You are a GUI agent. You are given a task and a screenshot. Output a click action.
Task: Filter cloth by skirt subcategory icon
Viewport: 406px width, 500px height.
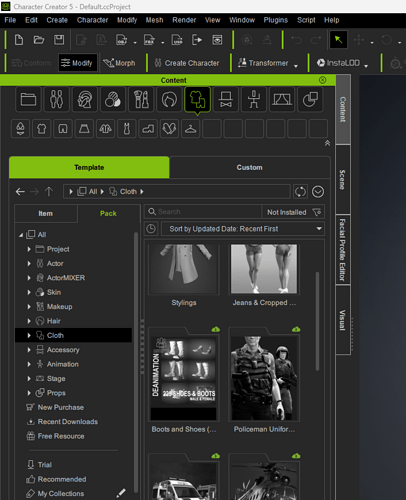point(84,128)
